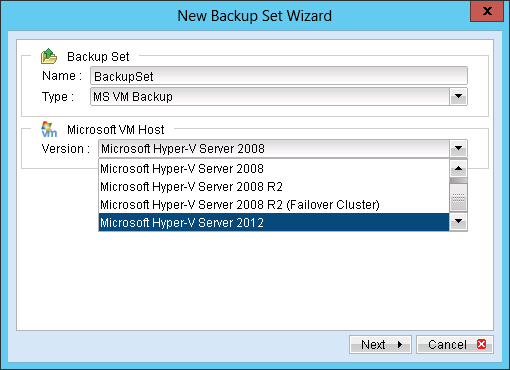510x370 pixels.
Task: Choose Hyper-V Server 2008 R2 (Failover Cluster)
Action: point(274,205)
